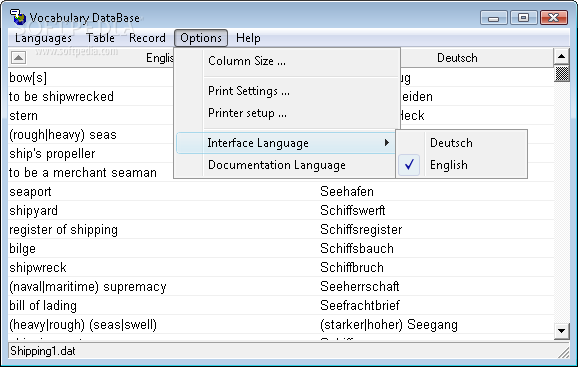The width and height of the screenshot is (578, 367).
Task: Select checked English interface language
Action: click(x=449, y=165)
